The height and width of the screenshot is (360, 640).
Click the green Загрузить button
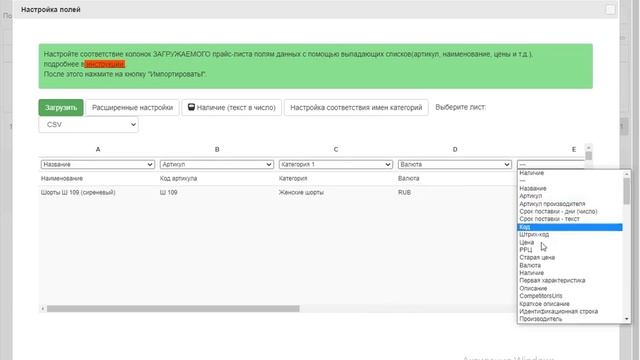61,108
